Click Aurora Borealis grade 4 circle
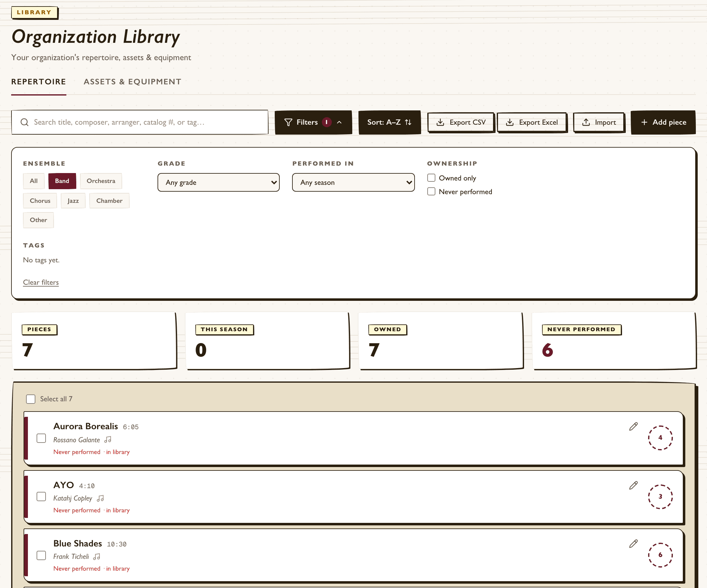Viewport: 707px width, 588px height. 660,438
